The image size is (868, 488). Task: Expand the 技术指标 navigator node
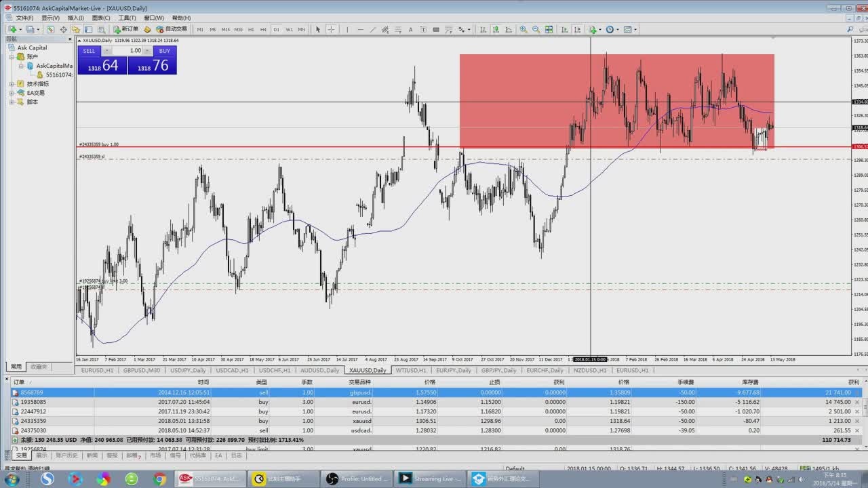point(12,84)
